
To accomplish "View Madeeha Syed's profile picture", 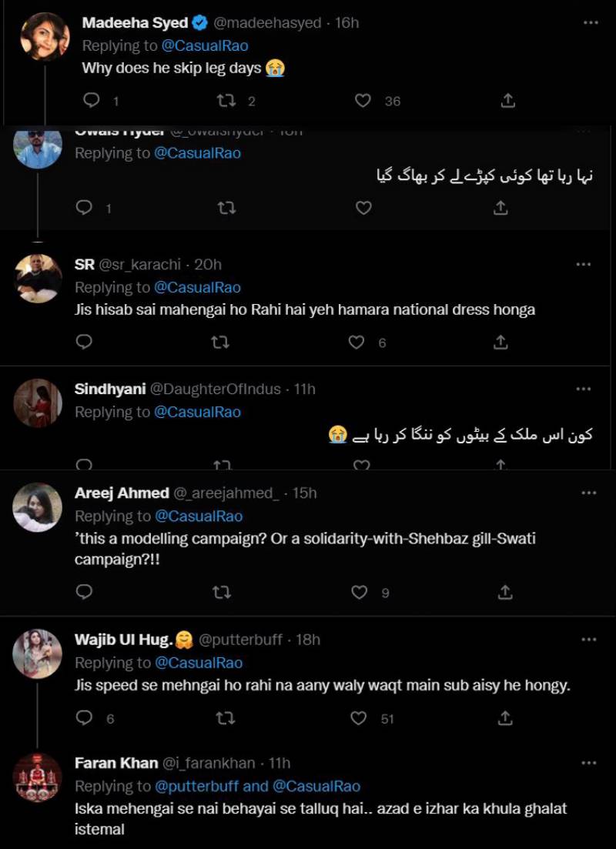I will point(45,37).
